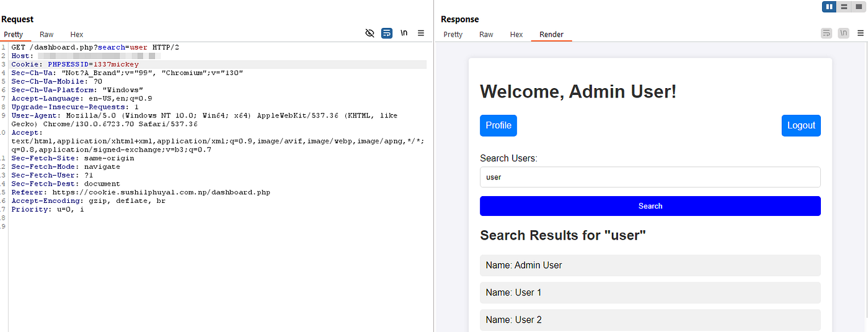Click the 'Sec-Ch-Ua:' header line with Chromium

click(127, 73)
